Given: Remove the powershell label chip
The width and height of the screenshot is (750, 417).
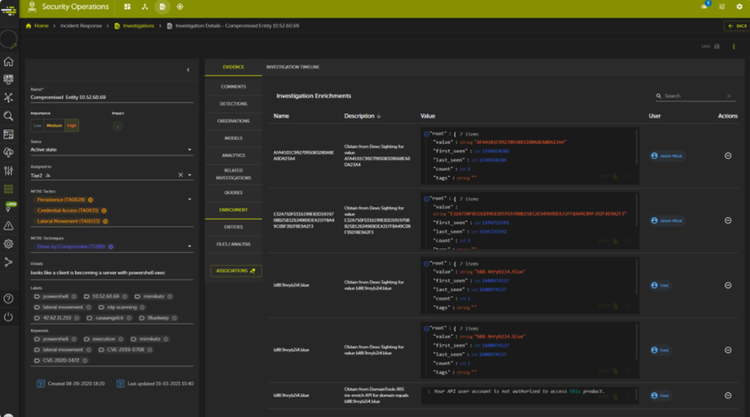Looking at the screenshot, I should pos(74,296).
